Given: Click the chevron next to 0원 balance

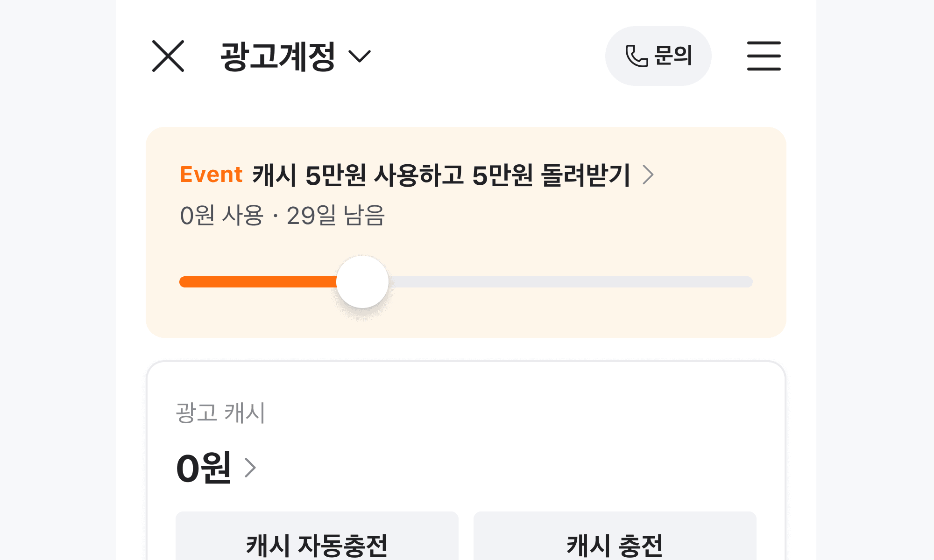Looking at the screenshot, I should (x=251, y=468).
